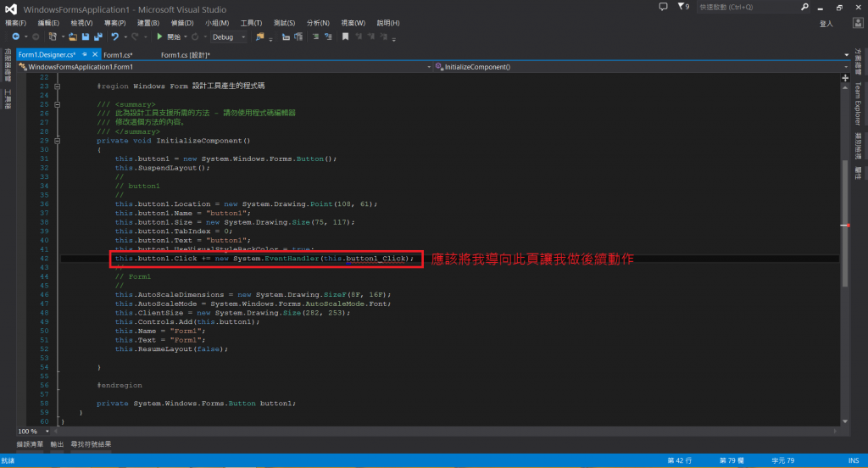
Task: Open the active documents list dropdown
Action: pos(847,55)
